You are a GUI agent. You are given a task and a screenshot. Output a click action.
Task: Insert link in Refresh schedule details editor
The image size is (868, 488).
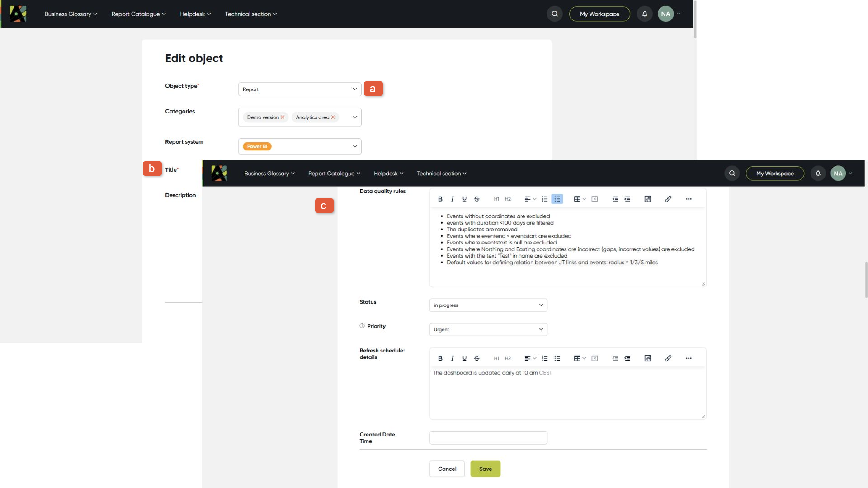(668, 358)
